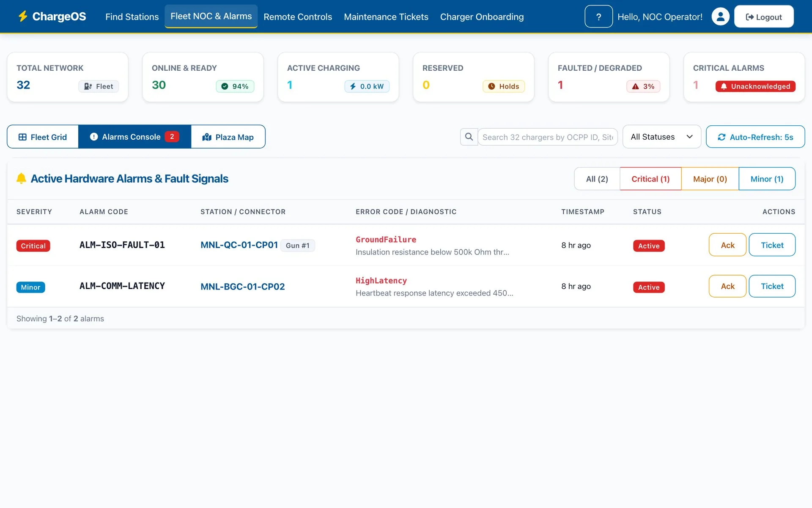Click the Fleet badge in Total Network card
Screen dimensions: 812x508
pyautogui.click(x=99, y=86)
